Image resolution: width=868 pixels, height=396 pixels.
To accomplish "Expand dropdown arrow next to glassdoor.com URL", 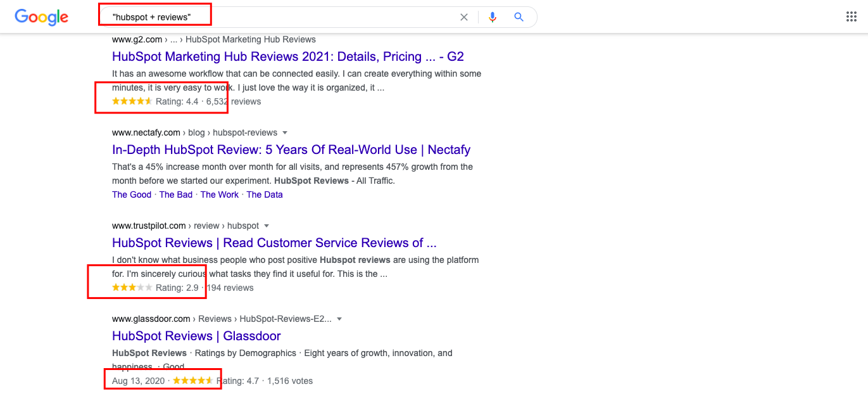I will pos(339,319).
